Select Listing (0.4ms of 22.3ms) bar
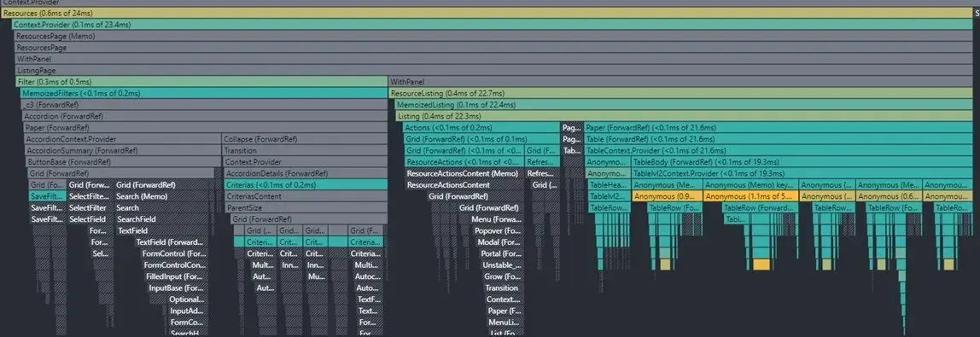This screenshot has width=980, height=337. point(684,116)
